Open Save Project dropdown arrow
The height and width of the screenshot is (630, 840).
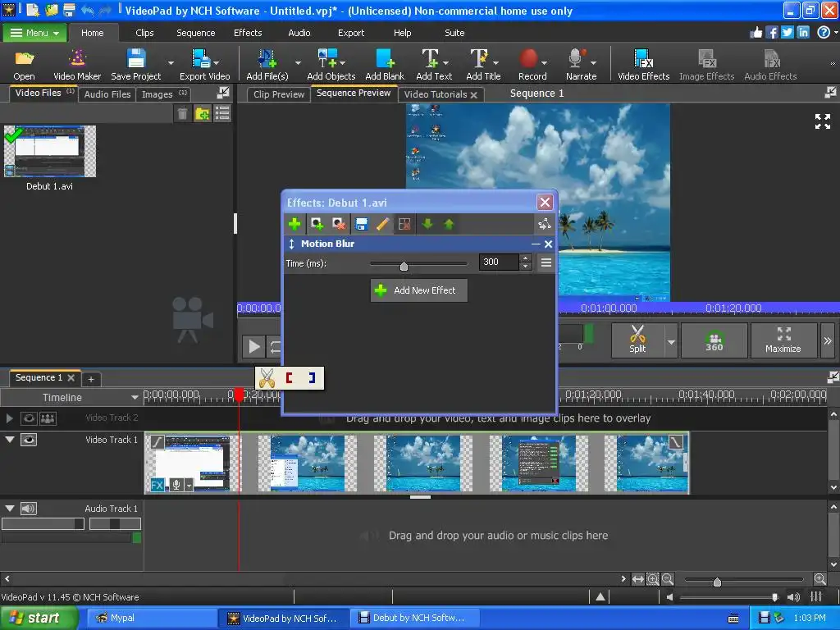(x=171, y=63)
